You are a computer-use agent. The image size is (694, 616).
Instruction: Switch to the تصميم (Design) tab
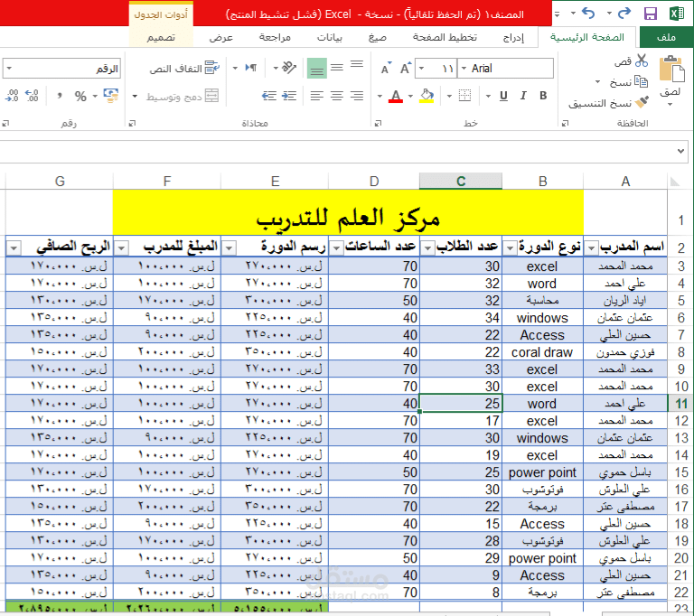[x=161, y=37]
